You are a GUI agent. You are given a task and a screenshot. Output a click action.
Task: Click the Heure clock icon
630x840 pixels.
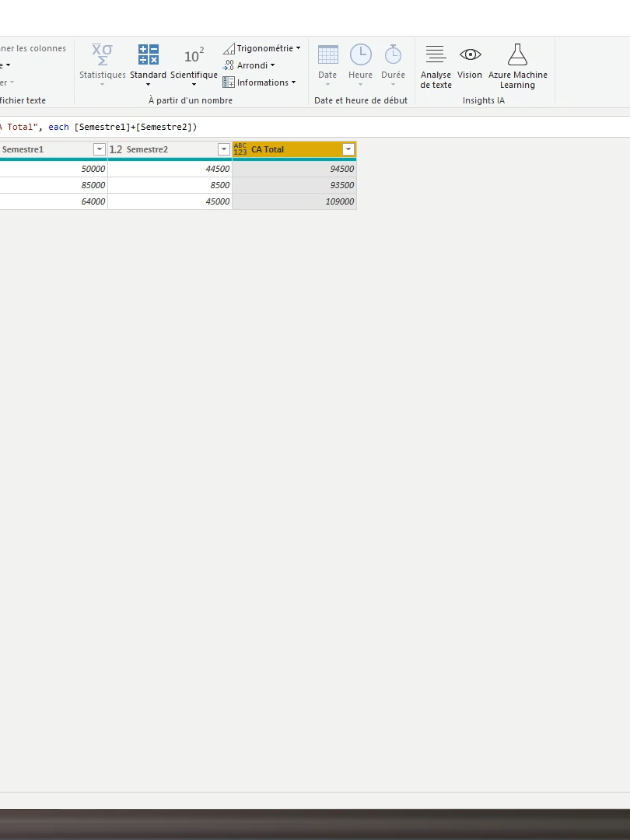[x=361, y=54]
